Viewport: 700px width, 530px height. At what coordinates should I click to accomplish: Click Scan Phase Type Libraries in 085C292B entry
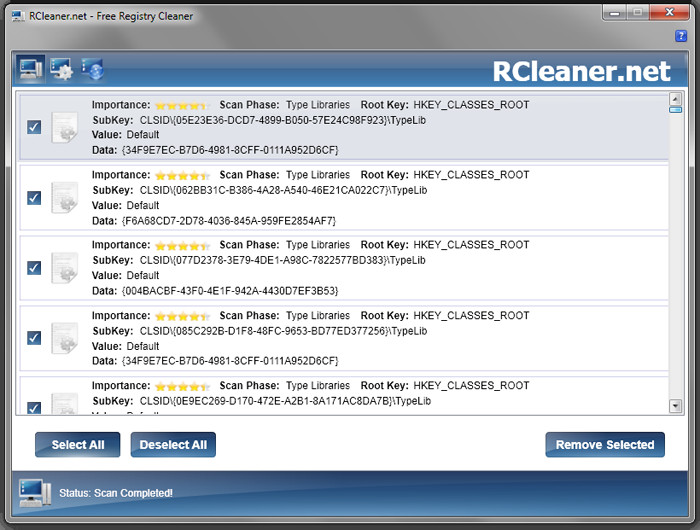[x=318, y=316]
